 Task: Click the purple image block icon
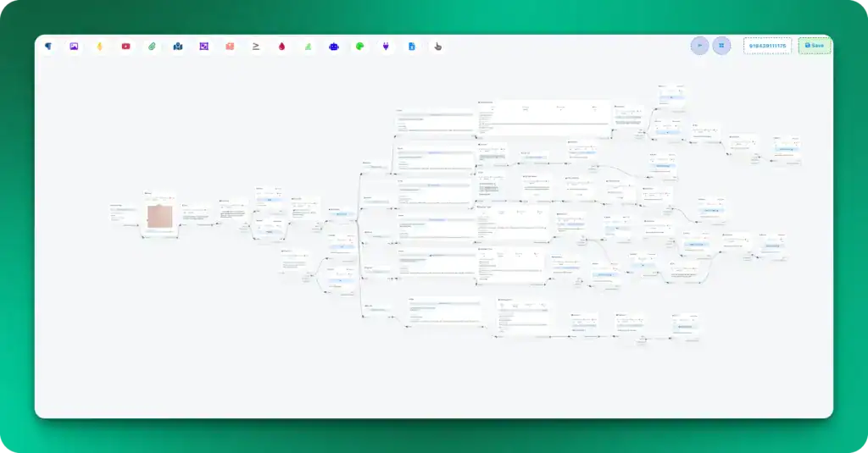pyautogui.click(x=74, y=47)
